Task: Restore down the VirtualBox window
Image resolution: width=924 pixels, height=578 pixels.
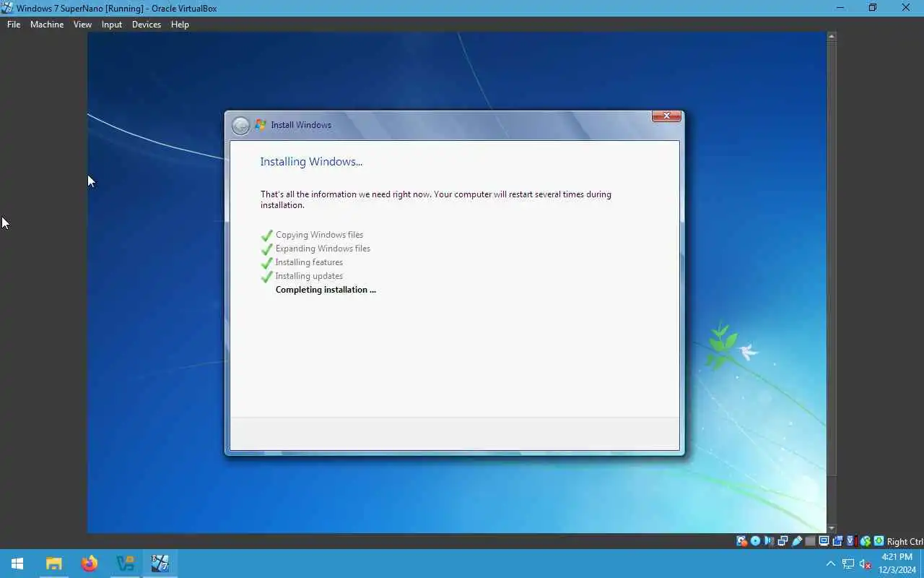Action: click(x=873, y=8)
